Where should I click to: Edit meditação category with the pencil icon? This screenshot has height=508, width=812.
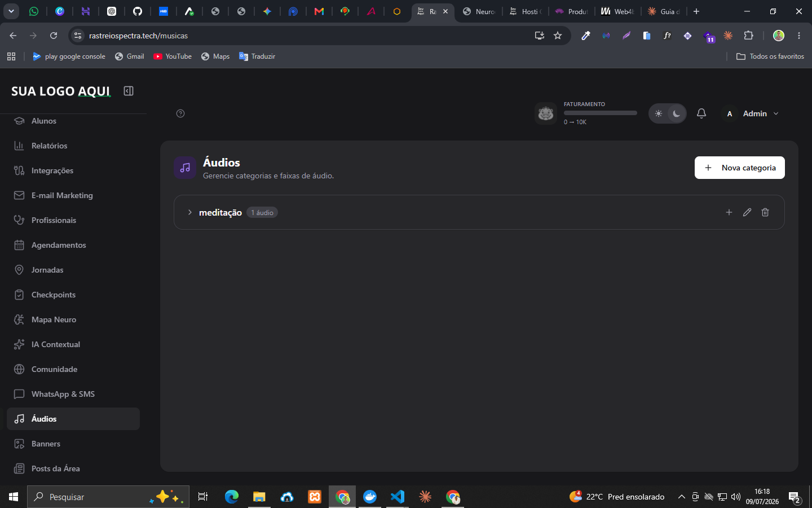(x=747, y=212)
